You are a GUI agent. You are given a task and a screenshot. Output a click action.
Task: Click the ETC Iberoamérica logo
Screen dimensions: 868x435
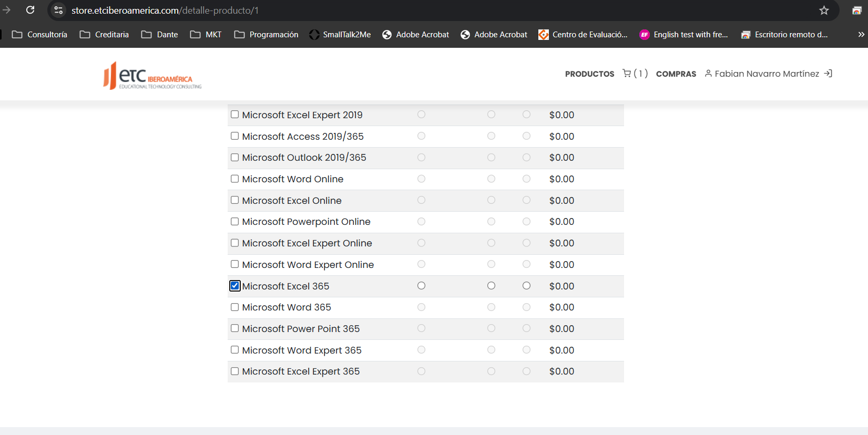click(x=152, y=76)
